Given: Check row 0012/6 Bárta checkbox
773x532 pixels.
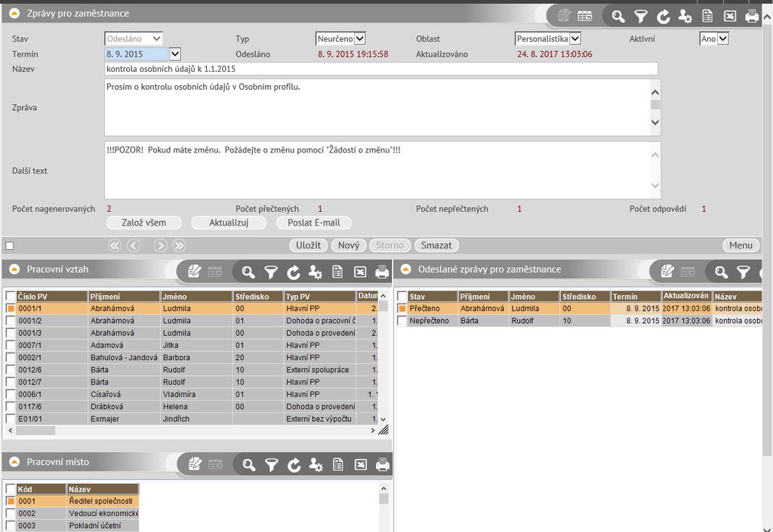Looking at the screenshot, I should click(11, 370).
